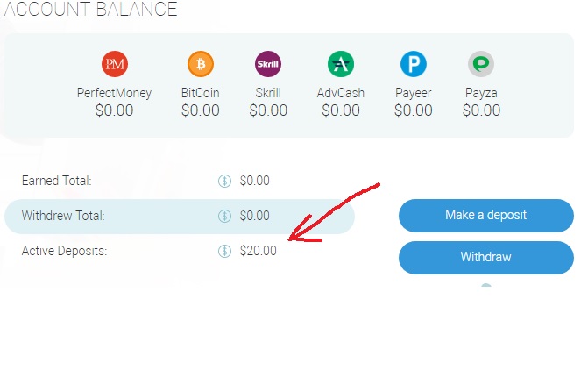Select the PerfectMoney balance amount
This screenshot has height=385, width=588.
point(114,111)
